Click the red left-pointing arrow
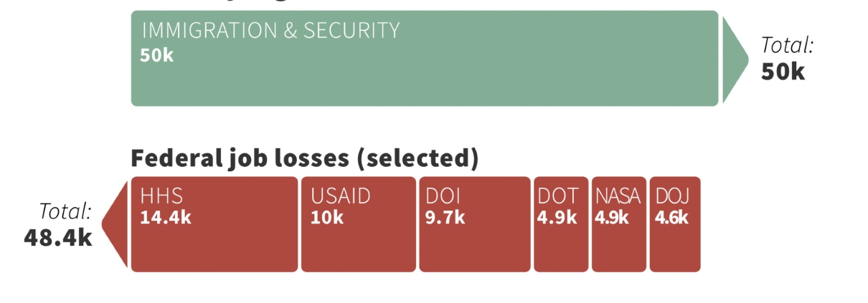Image resolution: width=868 pixels, height=303 pixels. (x=115, y=223)
